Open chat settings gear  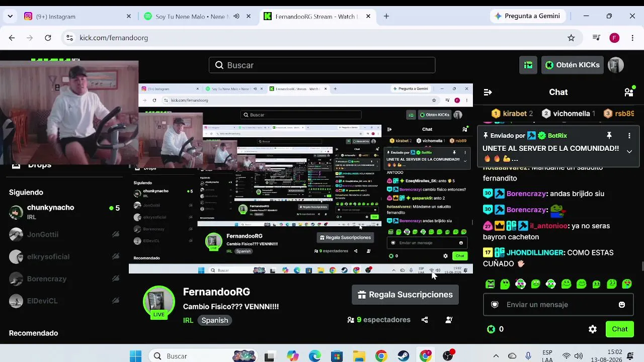593,329
